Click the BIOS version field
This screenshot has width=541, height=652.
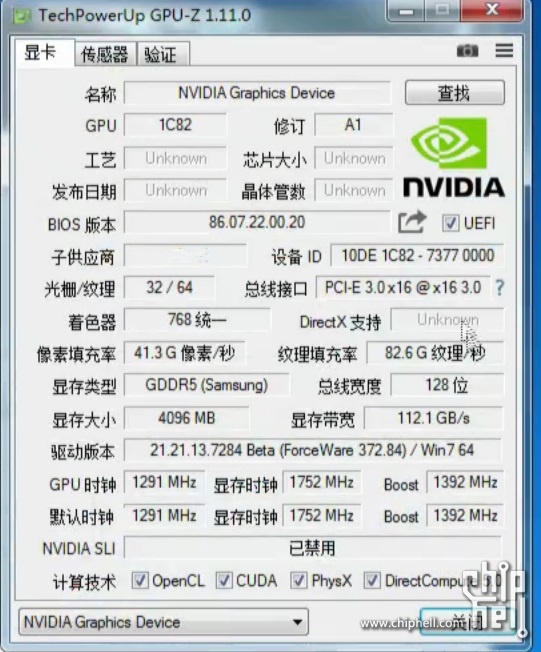(257, 222)
